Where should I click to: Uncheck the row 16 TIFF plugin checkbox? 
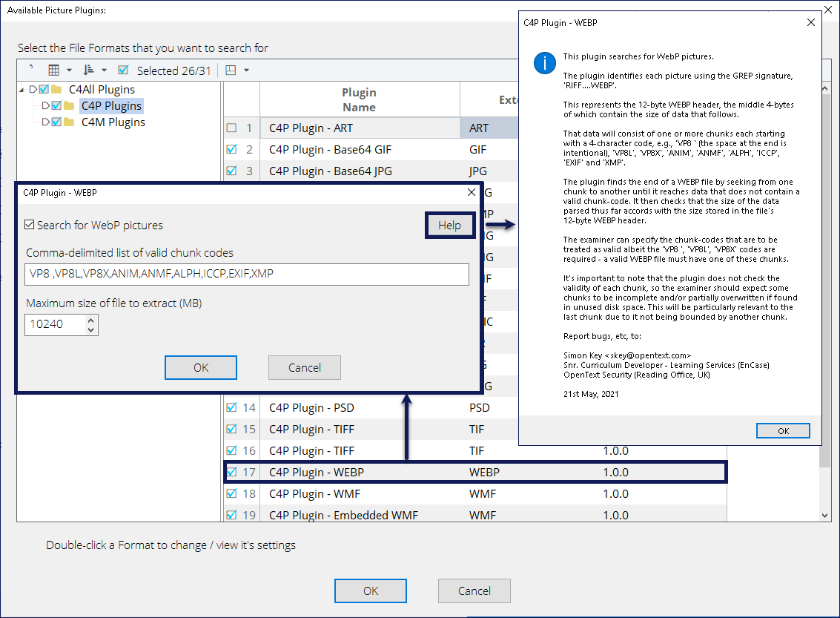[231, 450]
